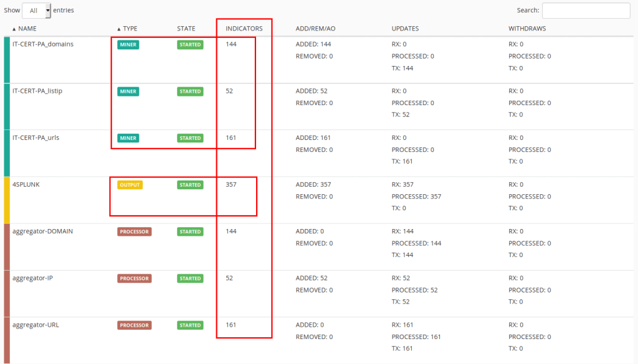Viewport: 638px width, 364px height.
Task: Select the MINER badge for IT-CERT-PA_domains
Action: [x=127, y=44]
